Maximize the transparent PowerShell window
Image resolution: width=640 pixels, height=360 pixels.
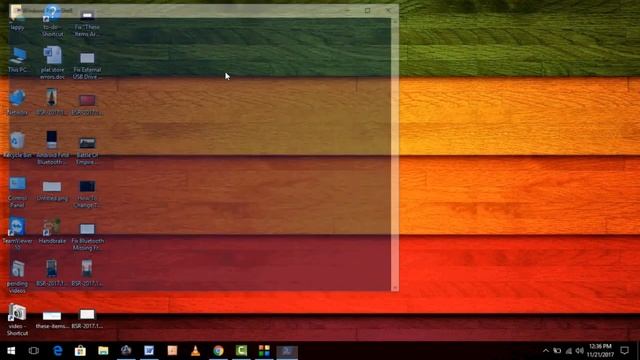click(x=367, y=10)
